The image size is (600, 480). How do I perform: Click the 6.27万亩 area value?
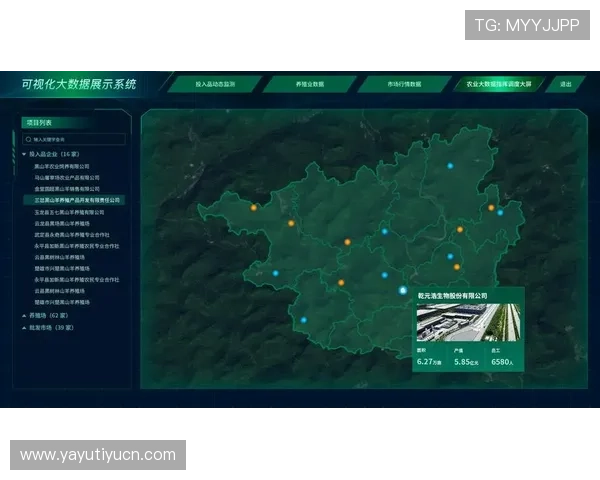pyautogui.click(x=429, y=362)
